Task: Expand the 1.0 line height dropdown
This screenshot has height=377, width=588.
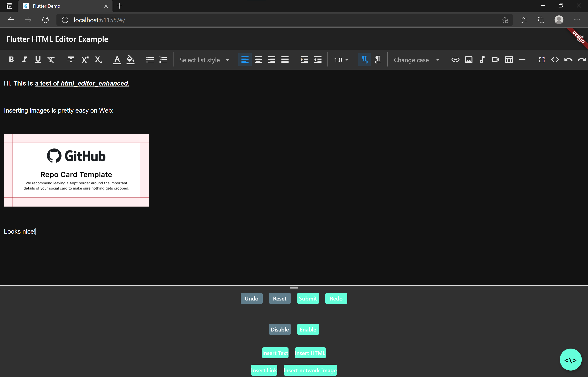Action: click(341, 60)
